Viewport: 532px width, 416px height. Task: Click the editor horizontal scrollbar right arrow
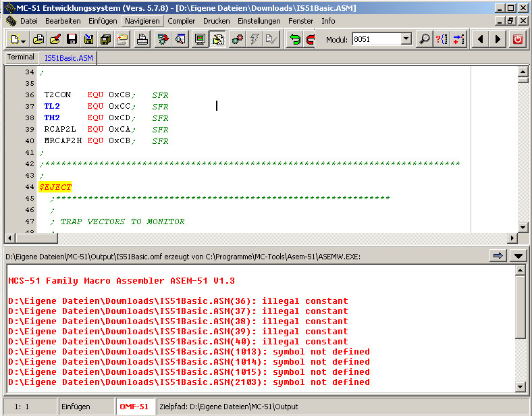point(512,238)
